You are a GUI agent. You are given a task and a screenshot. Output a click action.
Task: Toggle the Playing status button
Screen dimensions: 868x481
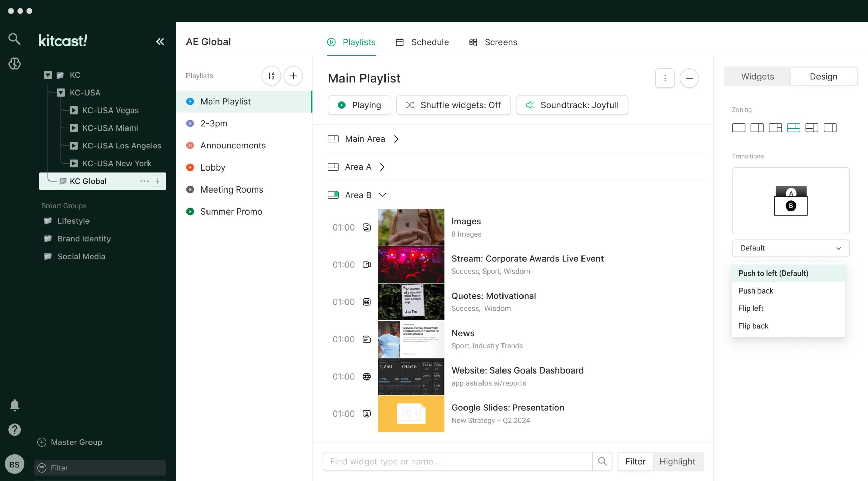[359, 105]
